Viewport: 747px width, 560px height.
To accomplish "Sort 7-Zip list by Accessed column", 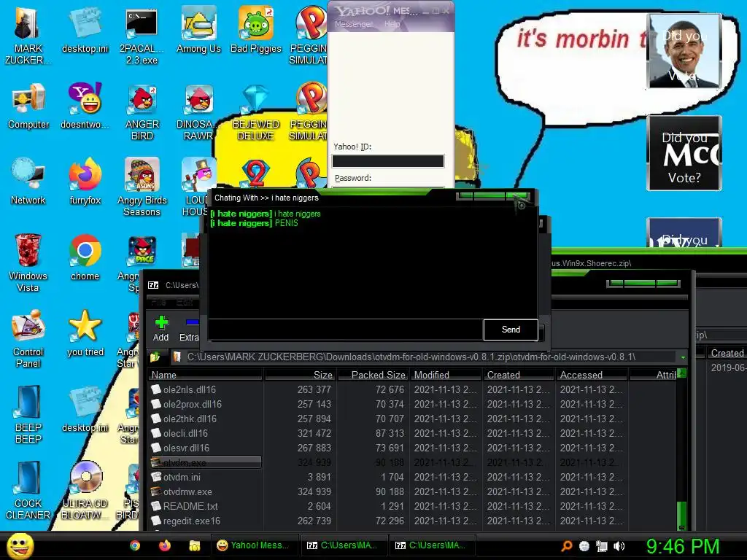I will click(592, 376).
